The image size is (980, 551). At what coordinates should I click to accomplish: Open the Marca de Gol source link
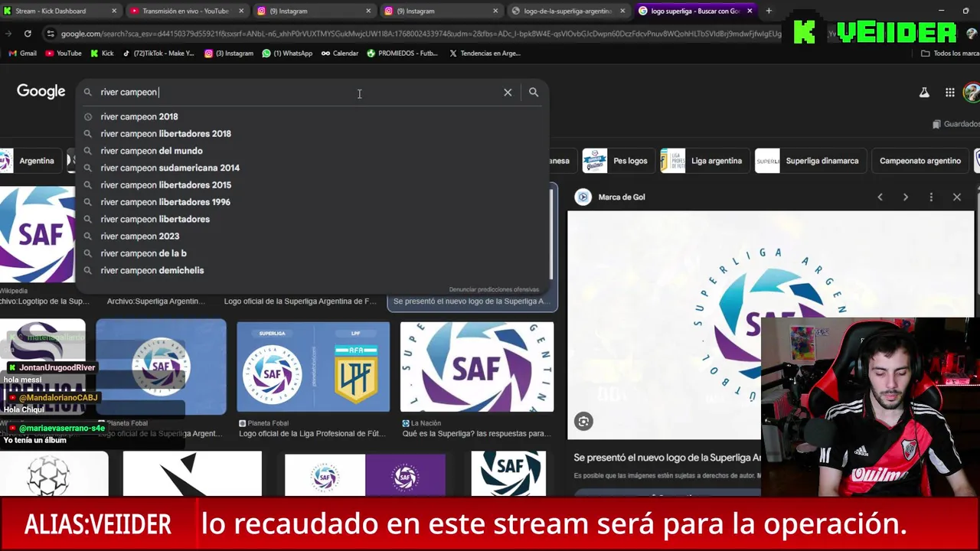click(611, 197)
